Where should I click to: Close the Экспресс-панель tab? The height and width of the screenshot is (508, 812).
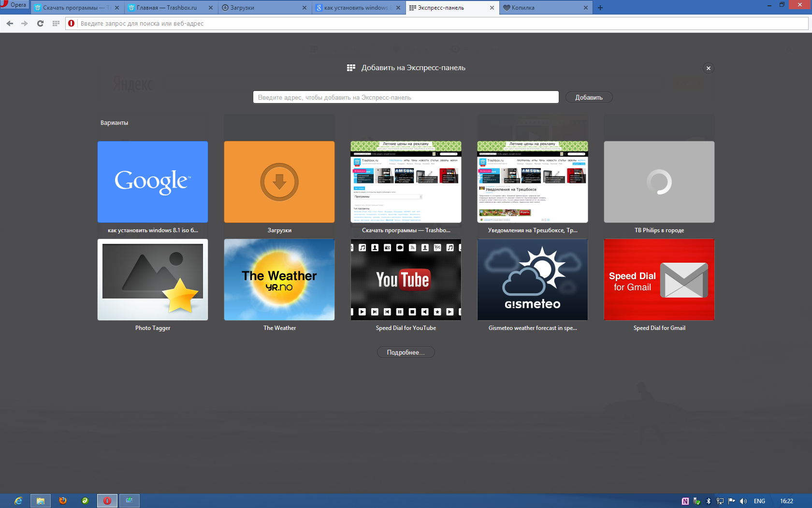click(492, 8)
